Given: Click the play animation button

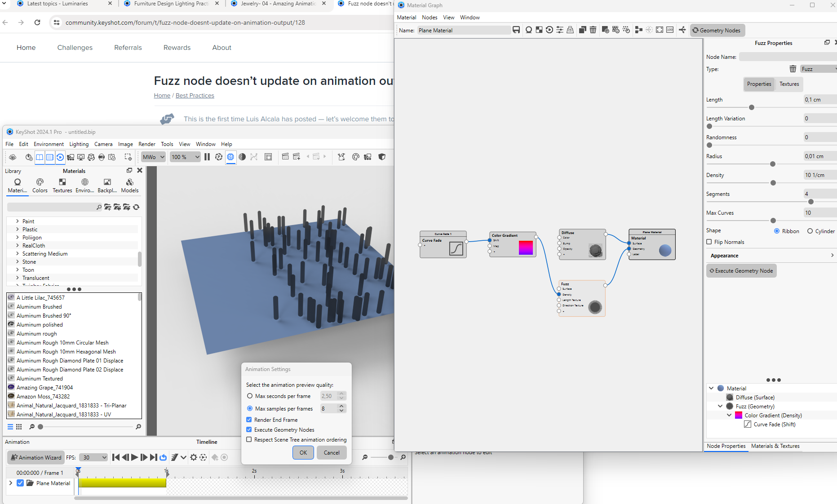Looking at the screenshot, I should click(x=134, y=457).
